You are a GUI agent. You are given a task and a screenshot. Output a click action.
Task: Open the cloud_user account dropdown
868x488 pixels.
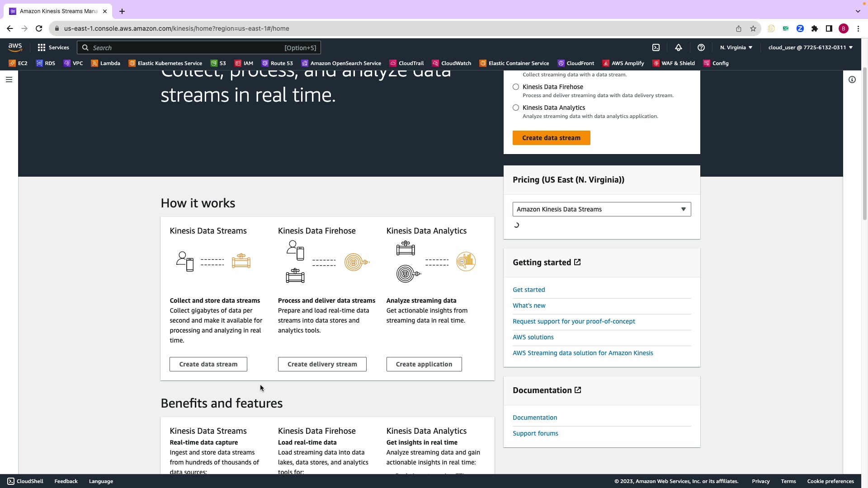810,47
